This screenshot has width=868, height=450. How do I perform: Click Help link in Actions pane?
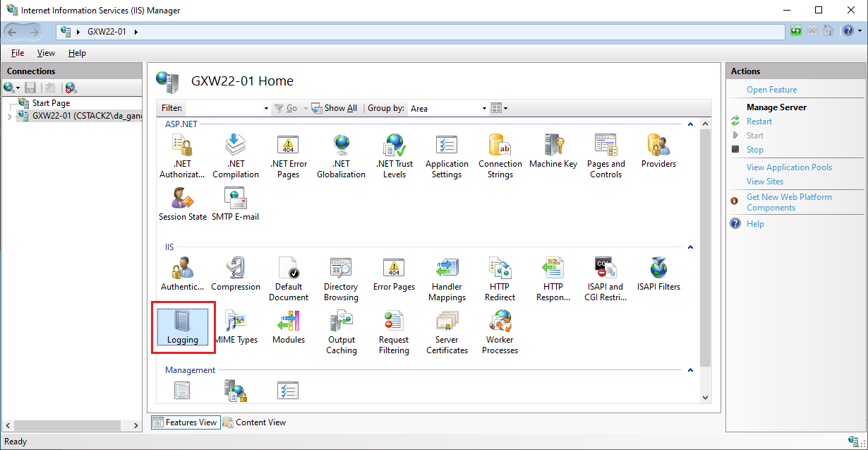pos(755,224)
